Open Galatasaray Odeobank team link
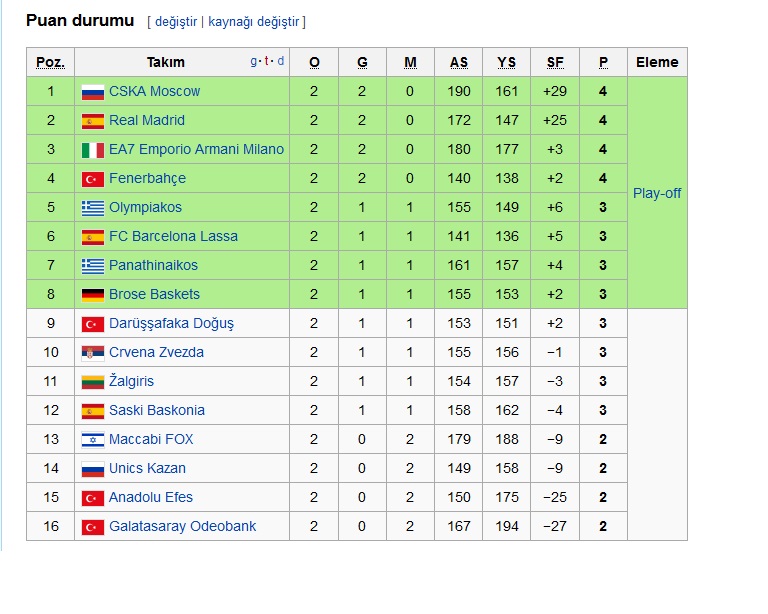The height and width of the screenshot is (614, 768). coord(182,526)
